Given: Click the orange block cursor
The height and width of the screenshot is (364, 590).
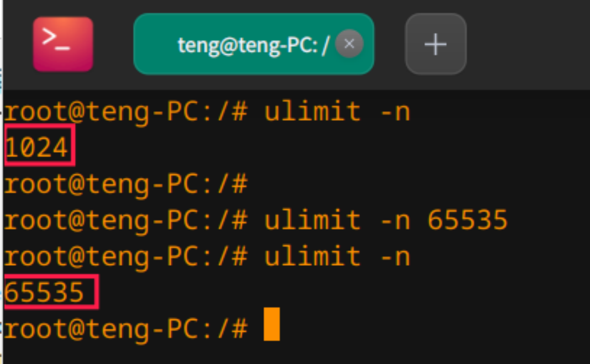Looking at the screenshot, I should 271,324.
